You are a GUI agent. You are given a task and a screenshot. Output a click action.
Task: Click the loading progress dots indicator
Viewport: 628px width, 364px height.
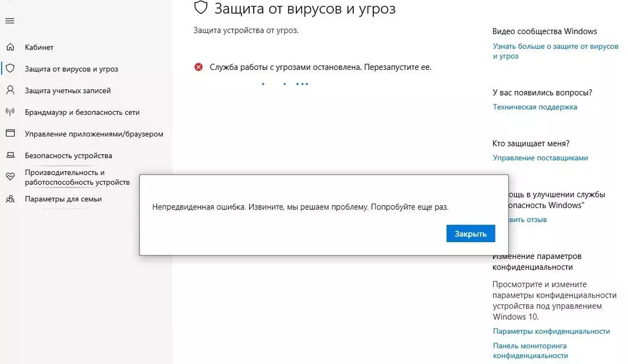285,84
